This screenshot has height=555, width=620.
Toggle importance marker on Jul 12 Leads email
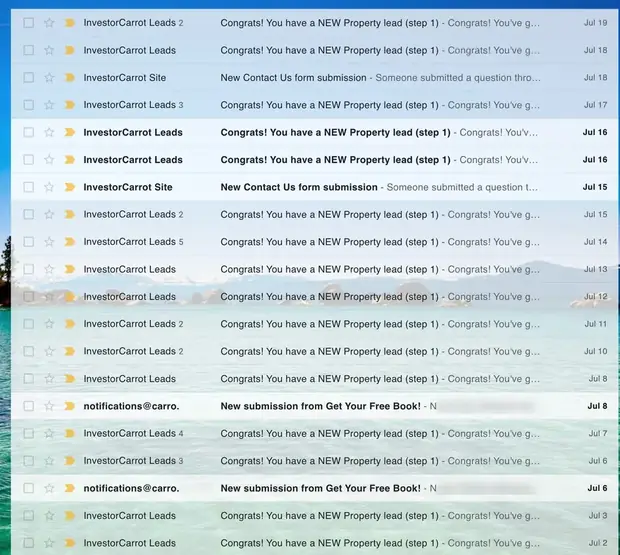pyautogui.click(x=70, y=296)
